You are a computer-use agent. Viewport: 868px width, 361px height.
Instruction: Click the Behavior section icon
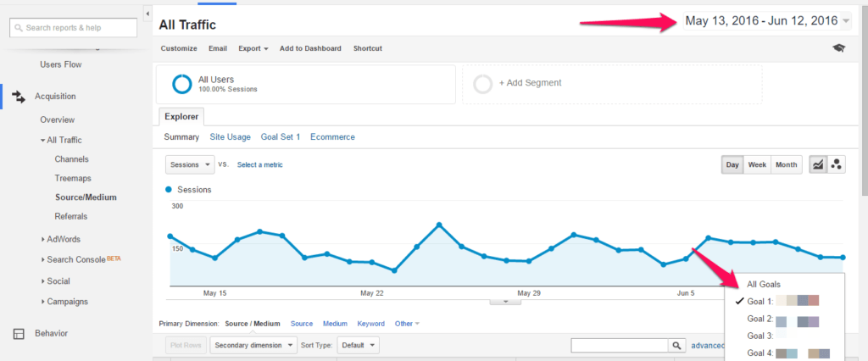tap(19, 333)
